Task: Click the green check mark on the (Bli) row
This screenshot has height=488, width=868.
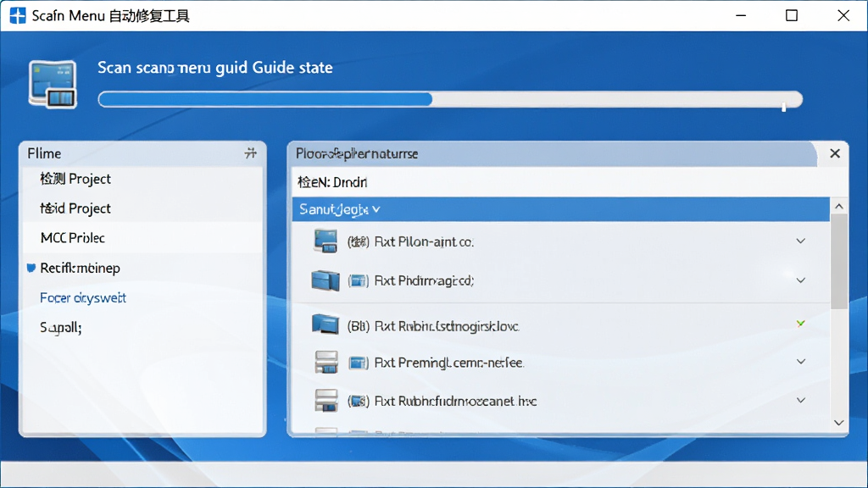Action: tap(800, 323)
